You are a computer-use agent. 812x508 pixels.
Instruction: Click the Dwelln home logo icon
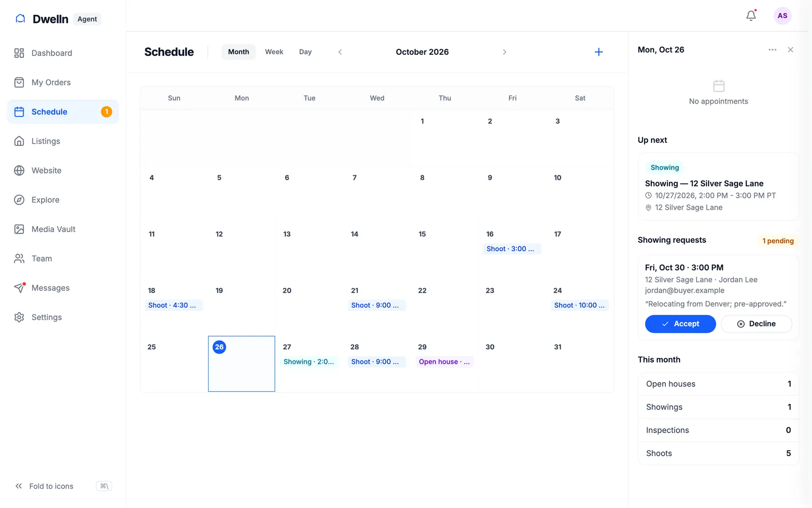(20, 19)
